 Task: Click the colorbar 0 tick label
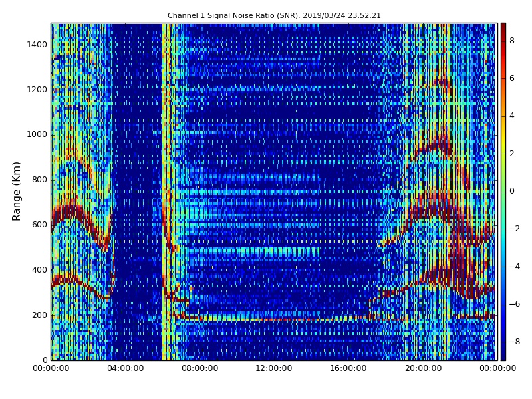pos(512,191)
